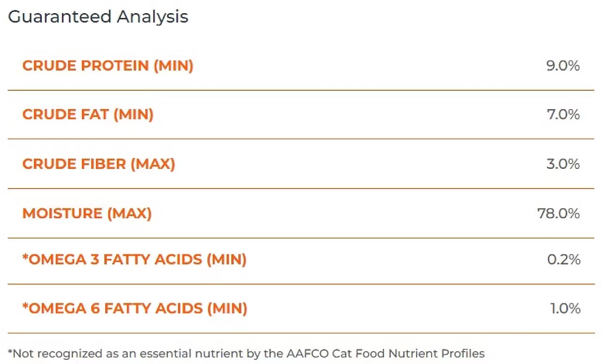Screen dimensions: 602x364
Task: Select the Crude Fiber (Max) label
Action: 98,164
